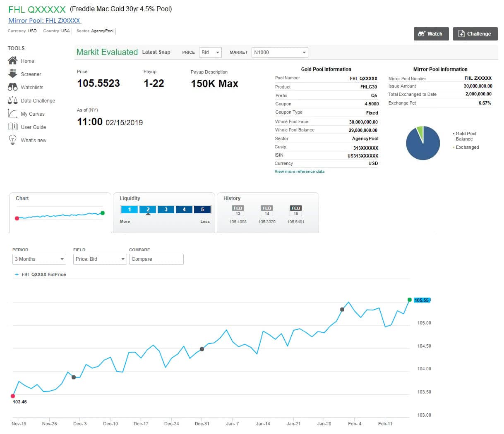Click the Feb 15 history value 105.6481
The width and height of the screenshot is (504, 434).
[296, 222]
